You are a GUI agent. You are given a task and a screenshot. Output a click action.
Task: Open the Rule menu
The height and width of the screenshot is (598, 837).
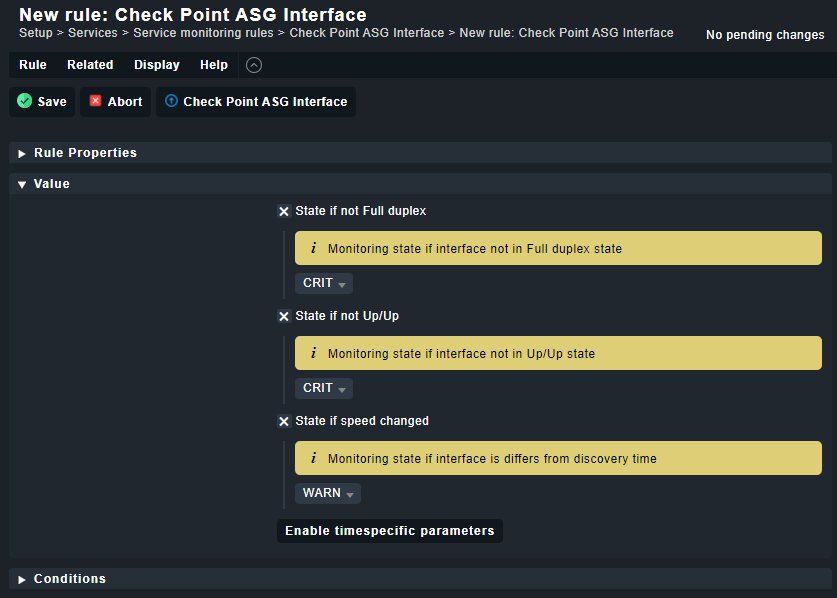(33, 65)
